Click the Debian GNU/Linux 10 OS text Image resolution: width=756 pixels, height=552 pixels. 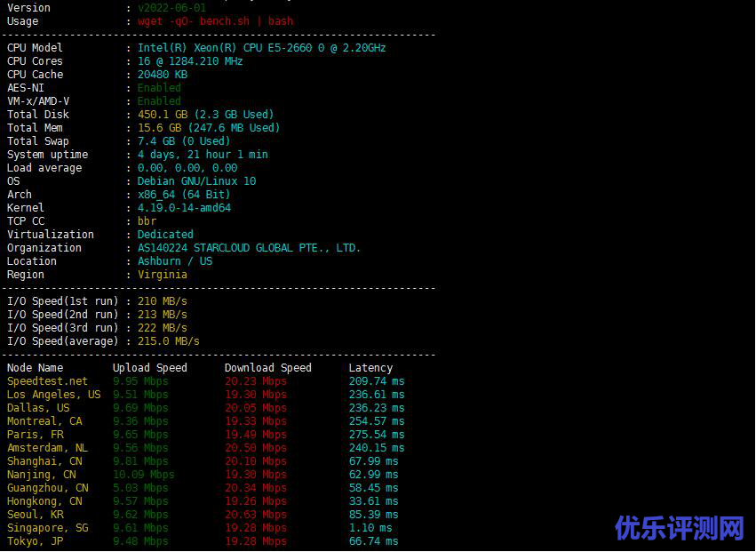pyautogui.click(x=196, y=181)
